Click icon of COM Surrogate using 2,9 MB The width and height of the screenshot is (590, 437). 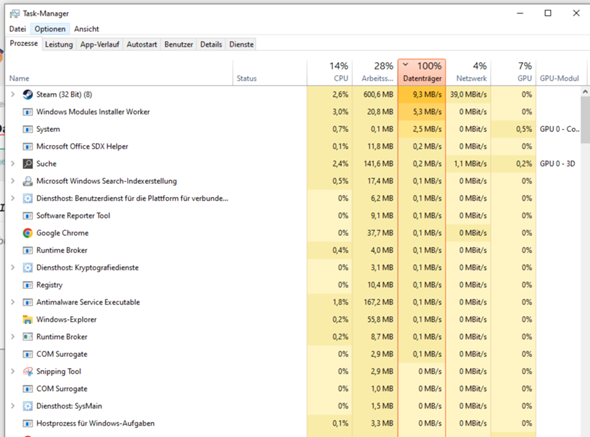coord(27,354)
